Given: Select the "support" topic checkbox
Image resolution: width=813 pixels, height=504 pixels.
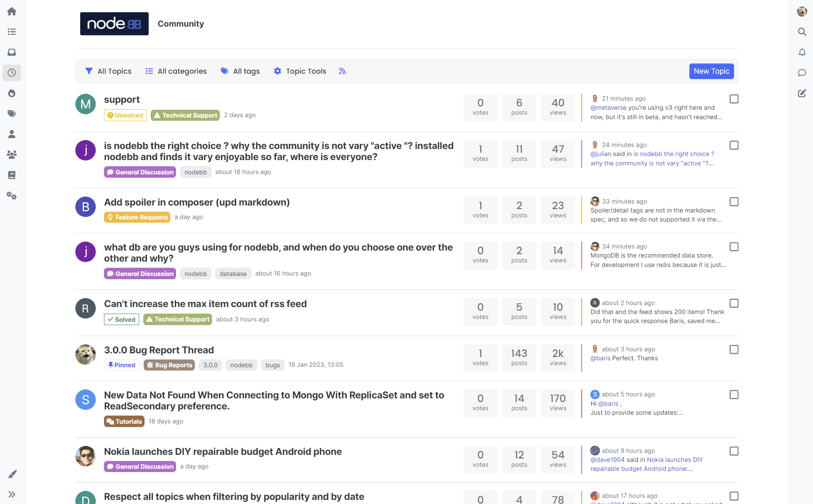Looking at the screenshot, I should [x=734, y=99].
